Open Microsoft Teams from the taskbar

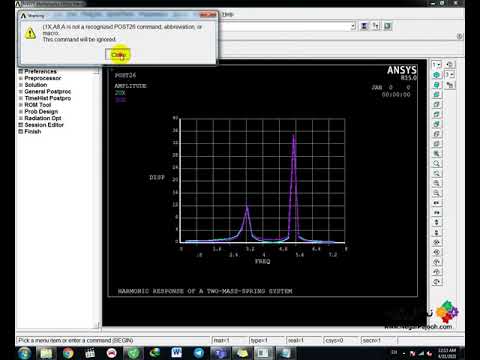coord(220,353)
